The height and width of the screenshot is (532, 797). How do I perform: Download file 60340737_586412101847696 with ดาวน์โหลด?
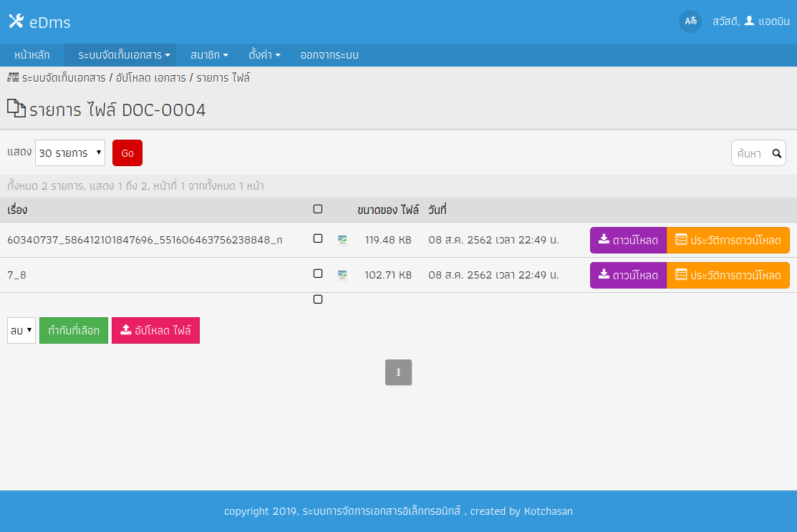point(628,240)
